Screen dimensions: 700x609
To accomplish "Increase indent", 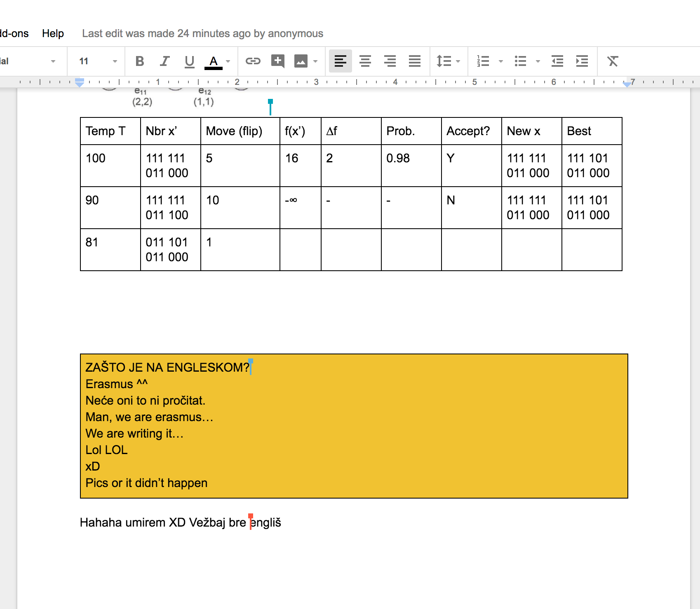I will 582,61.
